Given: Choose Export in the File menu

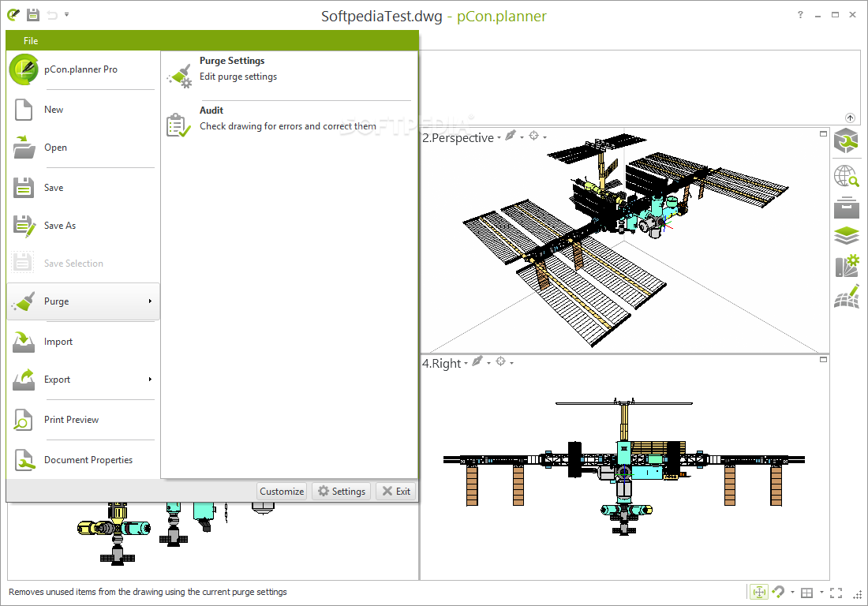Looking at the screenshot, I should coord(83,379).
